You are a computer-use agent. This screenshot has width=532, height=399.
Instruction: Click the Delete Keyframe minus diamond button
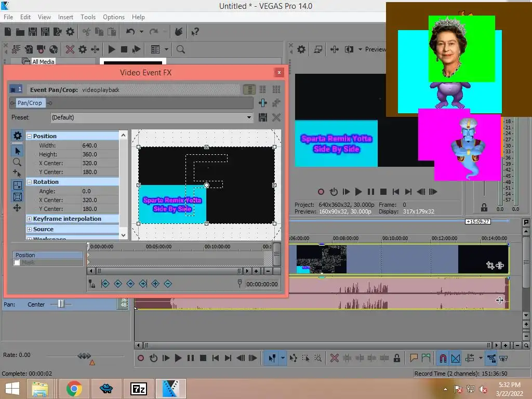(x=168, y=284)
